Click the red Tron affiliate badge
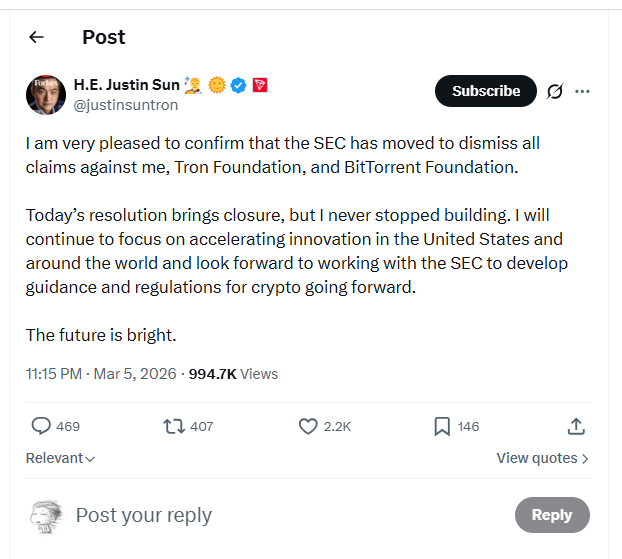Screen dimensions: 622x559 click(260, 85)
